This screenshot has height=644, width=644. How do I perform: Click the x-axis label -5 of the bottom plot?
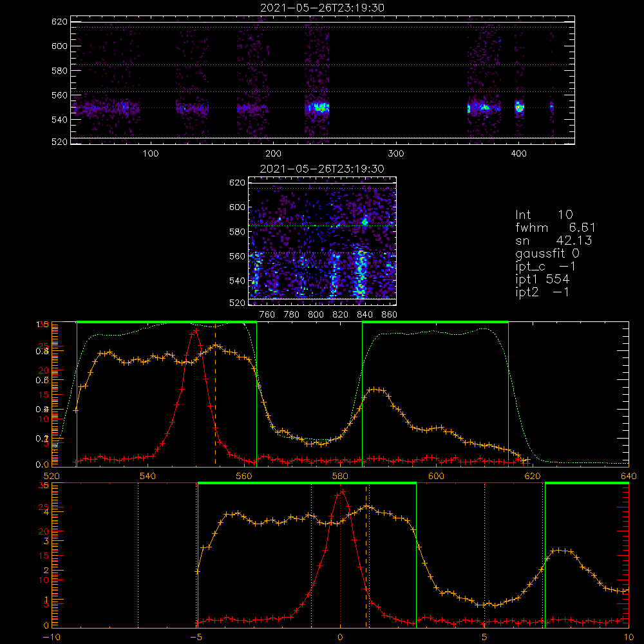click(196, 637)
